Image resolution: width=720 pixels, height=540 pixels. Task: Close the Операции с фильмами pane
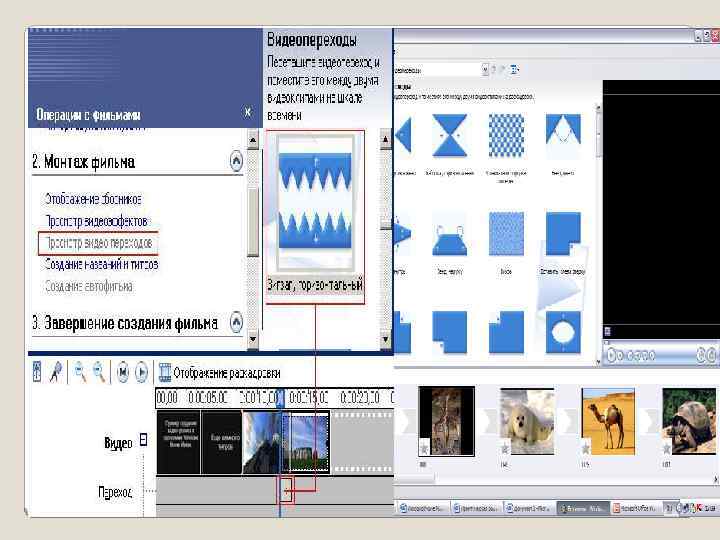click(248, 112)
